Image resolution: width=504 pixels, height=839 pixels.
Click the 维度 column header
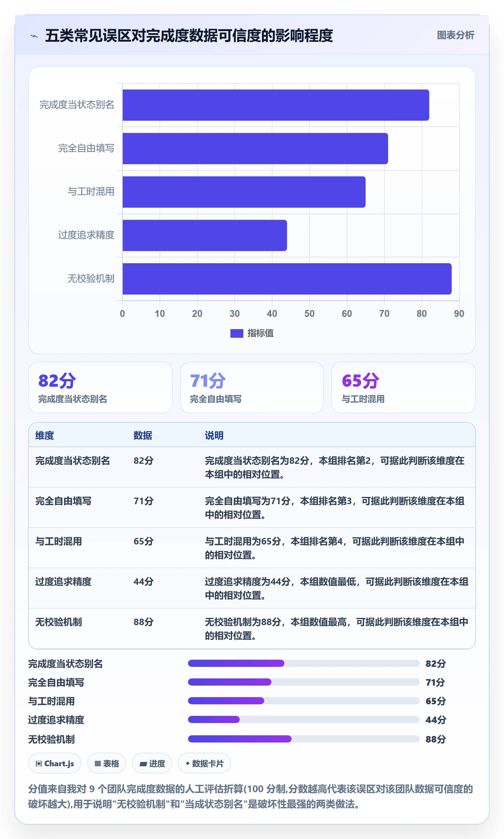45,435
